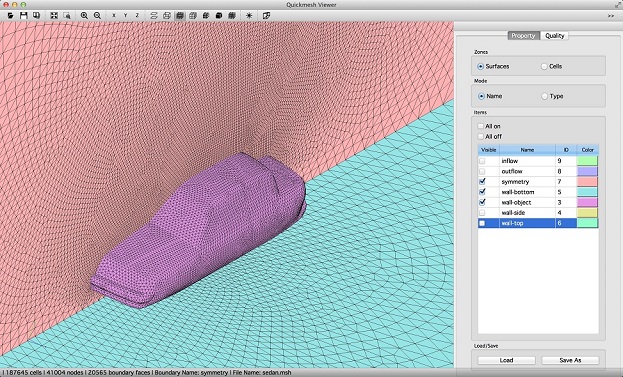Hide the wall-bottom surface
The image size is (623, 377).
pos(482,192)
